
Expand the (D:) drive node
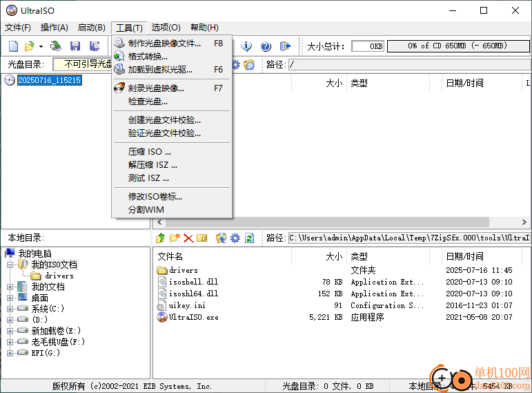[10, 320]
